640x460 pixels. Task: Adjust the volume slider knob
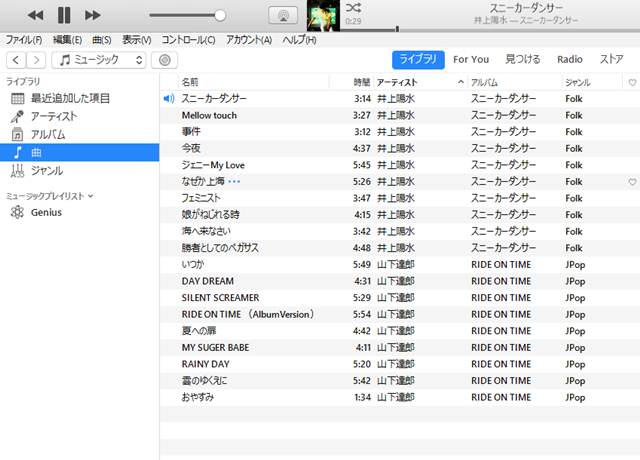coord(220,16)
